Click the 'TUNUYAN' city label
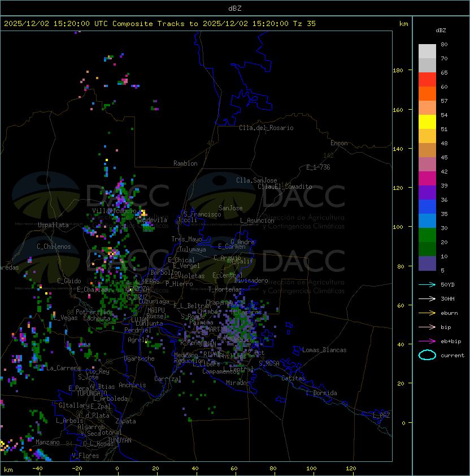 (x=119, y=440)
